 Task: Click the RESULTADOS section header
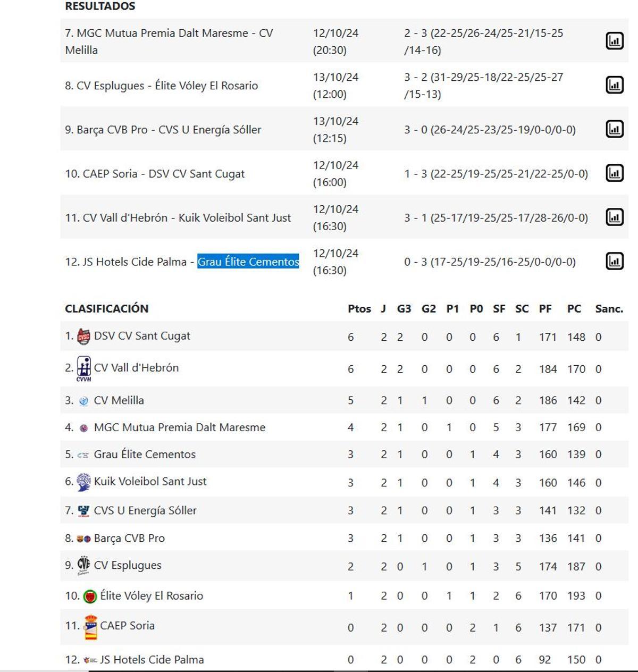(x=99, y=6)
